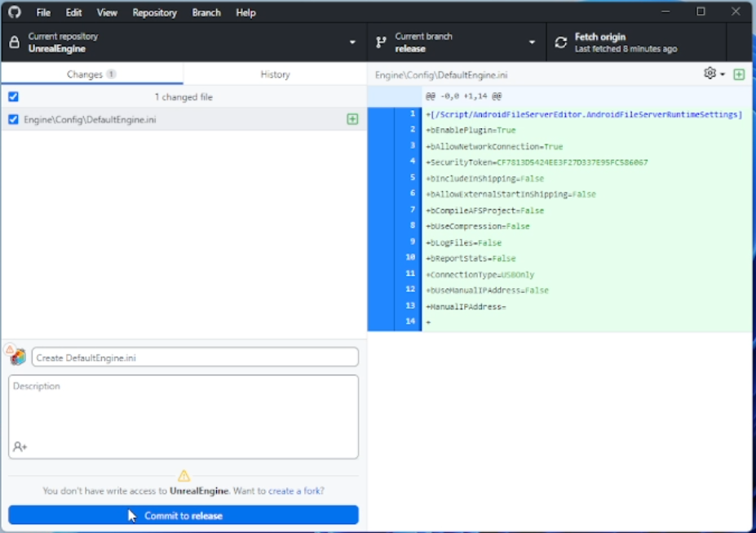Toggle the select all changed files checkbox
Viewport: 756px width, 533px height.
coord(14,96)
